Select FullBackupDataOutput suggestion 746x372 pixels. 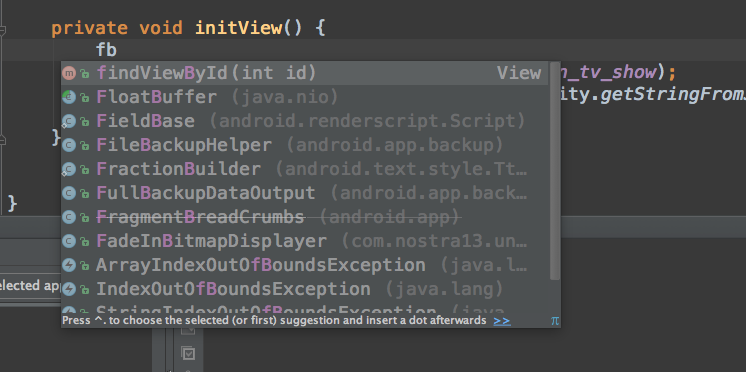304,193
